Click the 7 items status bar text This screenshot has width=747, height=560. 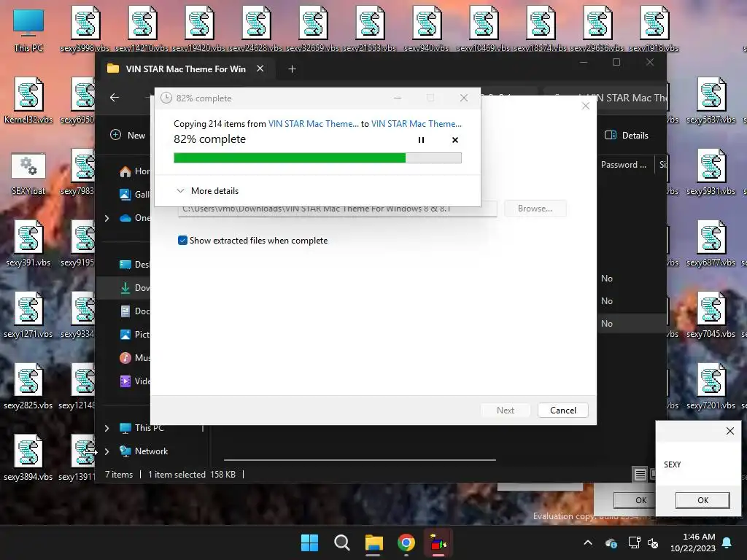[x=119, y=474]
